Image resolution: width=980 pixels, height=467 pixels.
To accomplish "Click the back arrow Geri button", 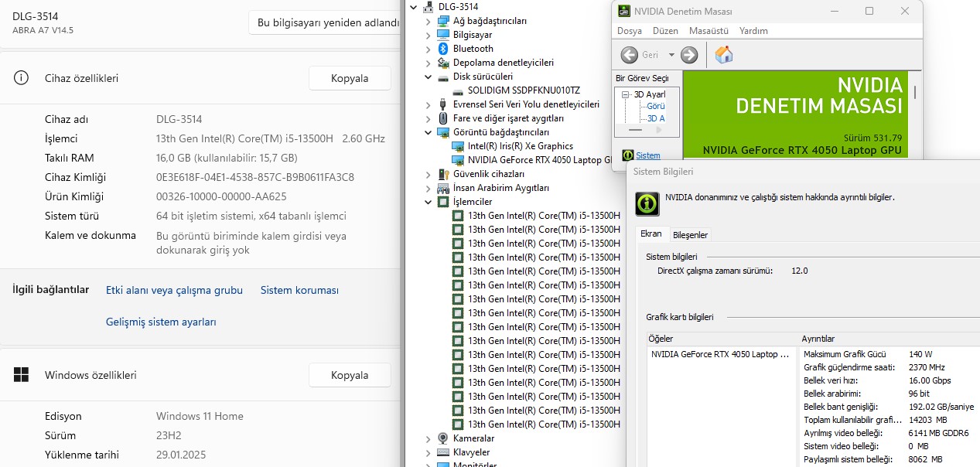I will coord(630,55).
